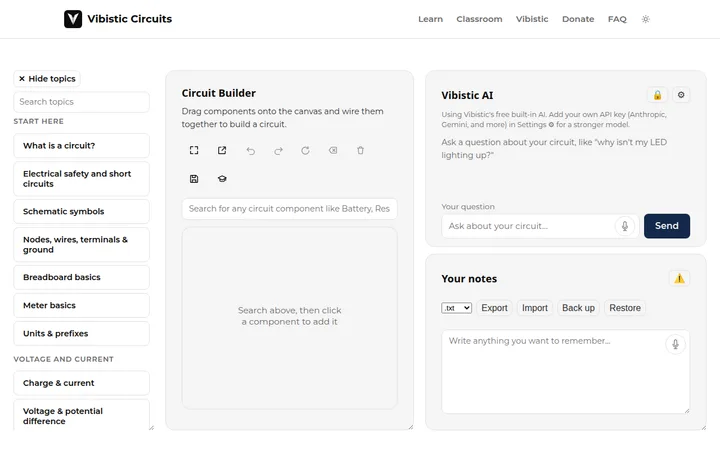
Task: Click Export notes button
Action: pos(494,308)
